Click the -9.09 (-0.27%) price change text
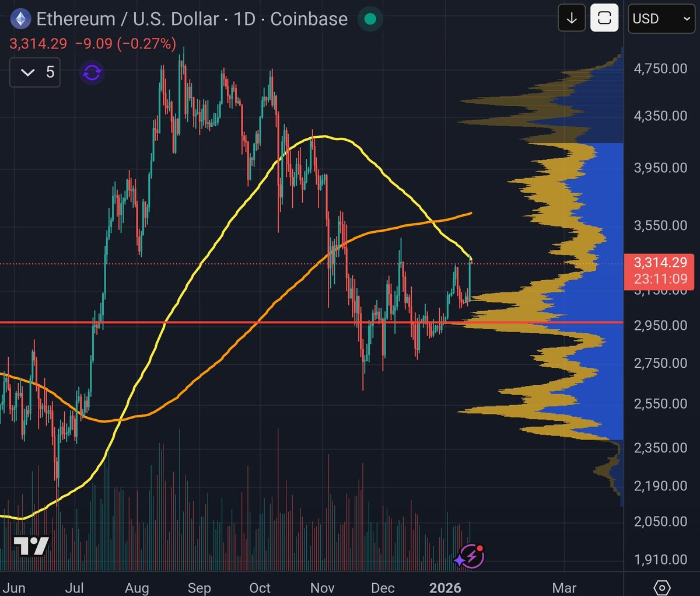The width and height of the screenshot is (700, 596). point(125,44)
